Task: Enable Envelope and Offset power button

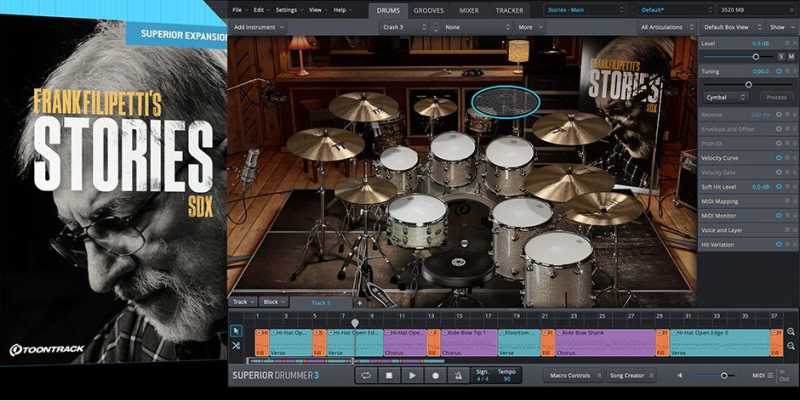Action: click(779, 129)
